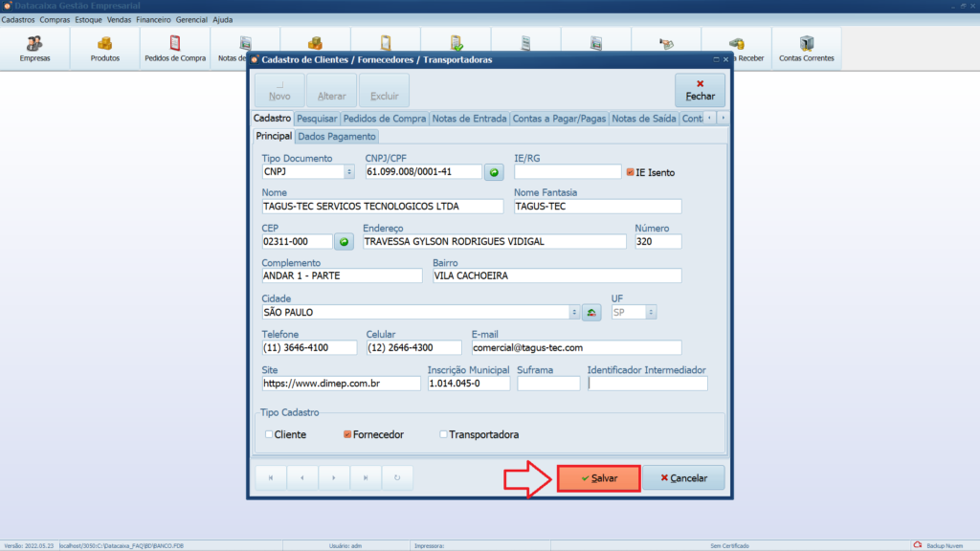The width and height of the screenshot is (980, 551).
Task: Switch to the Dados Pagamento tab
Action: 337,137
